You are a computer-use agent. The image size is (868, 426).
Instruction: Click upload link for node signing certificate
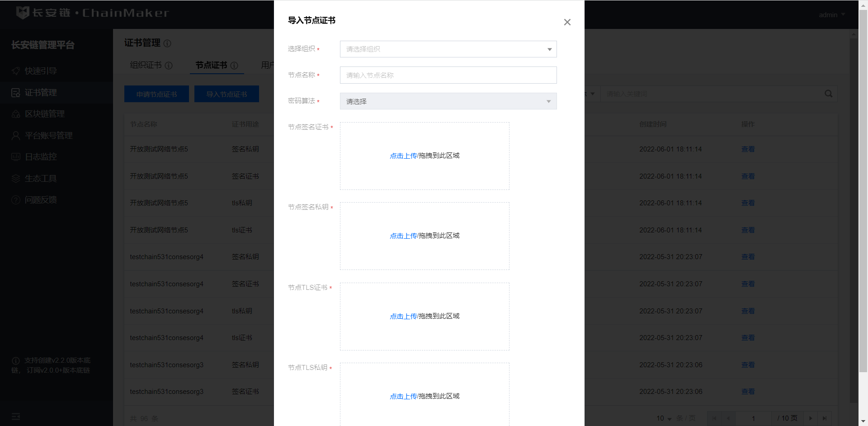coord(403,156)
